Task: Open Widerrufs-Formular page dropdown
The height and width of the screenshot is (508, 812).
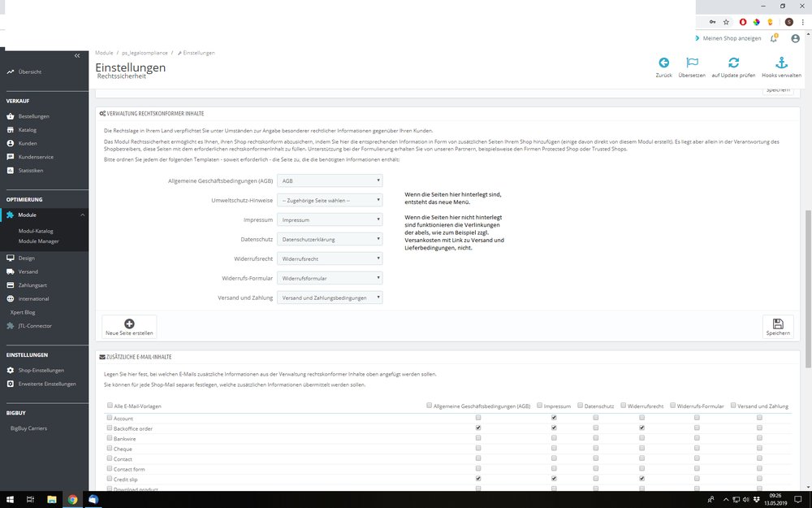Action: [x=330, y=278]
